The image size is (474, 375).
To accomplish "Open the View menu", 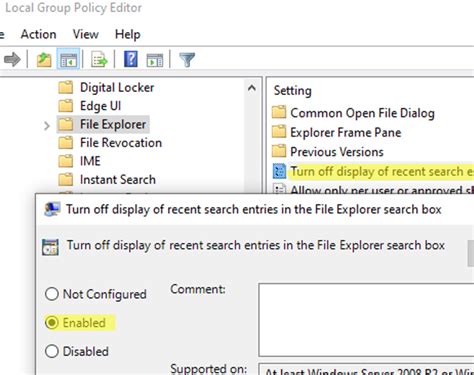I will click(86, 34).
